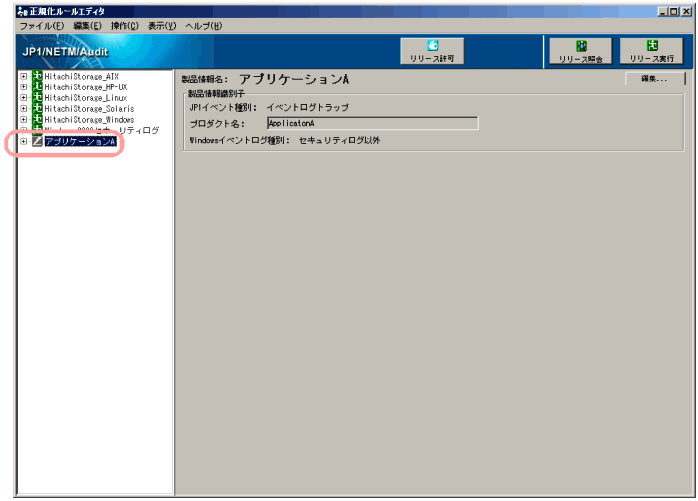Click the リリース実行 release execute button
The height and width of the screenshot is (501, 698).
(651, 51)
